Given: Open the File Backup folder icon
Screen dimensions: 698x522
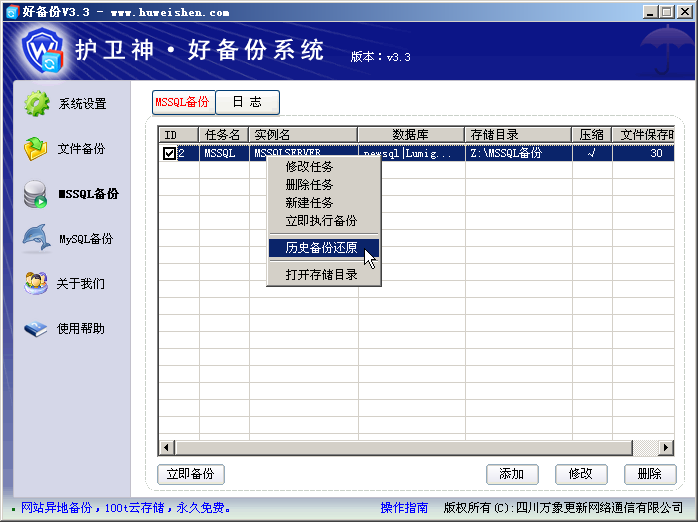Looking at the screenshot, I should [x=37, y=148].
